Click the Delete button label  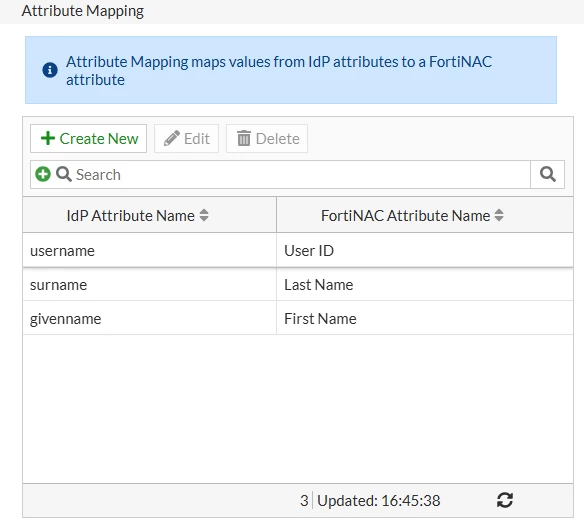pos(277,139)
